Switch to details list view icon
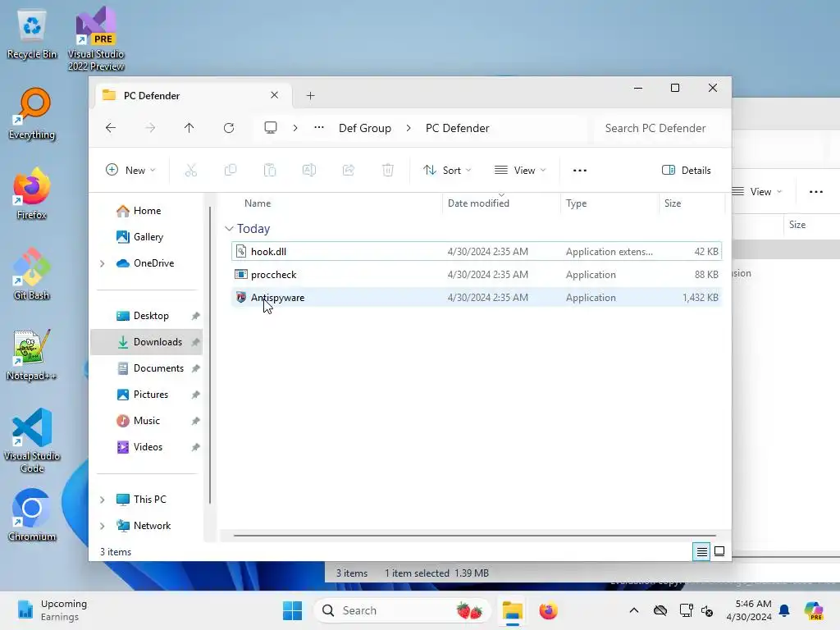The height and width of the screenshot is (630, 840). coord(702,551)
